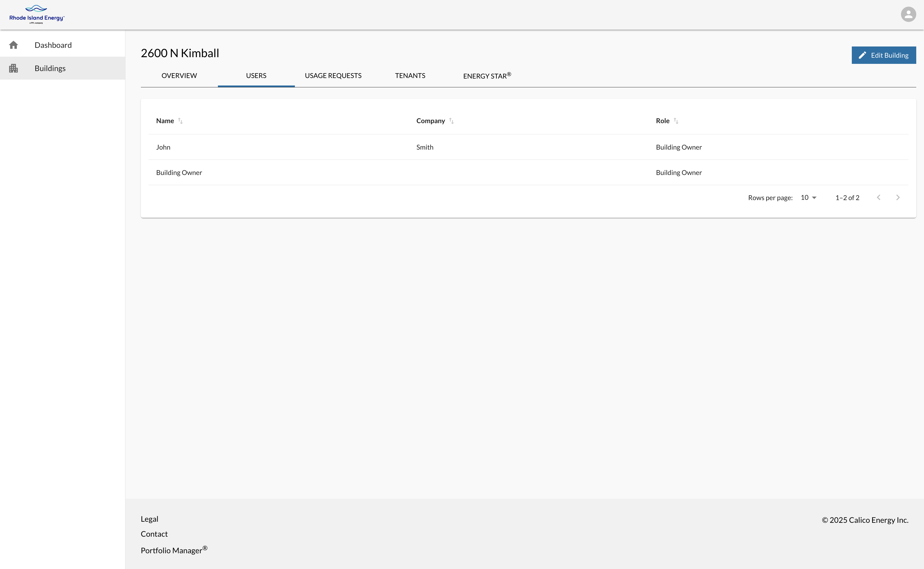Open the Contact footer link
The width and height of the screenshot is (924, 569).
tap(154, 534)
